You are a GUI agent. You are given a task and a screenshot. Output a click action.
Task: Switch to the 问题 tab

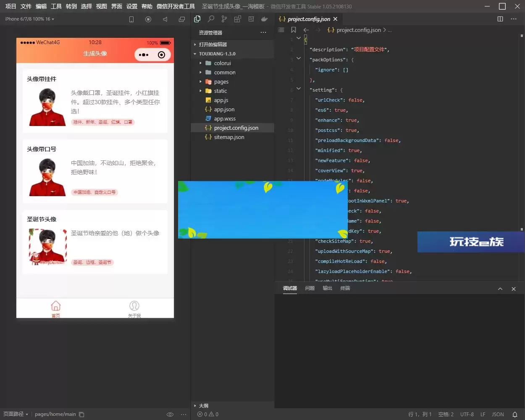310,288
